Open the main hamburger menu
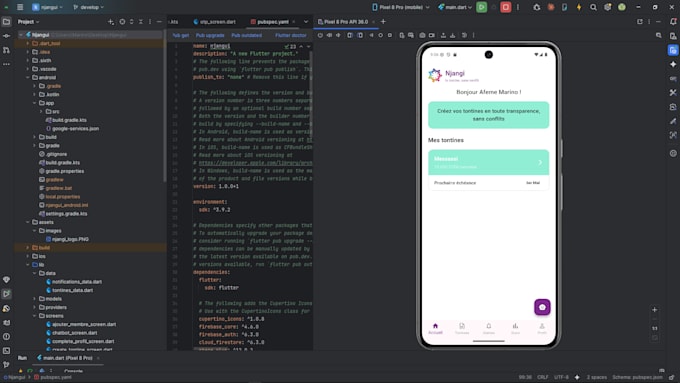Image resolution: width=680 pixels, height=383 pixels. click(x=20, y=7)
